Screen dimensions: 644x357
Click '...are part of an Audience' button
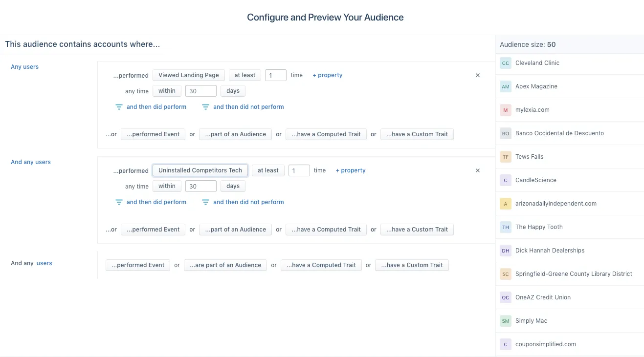[225, 265]
